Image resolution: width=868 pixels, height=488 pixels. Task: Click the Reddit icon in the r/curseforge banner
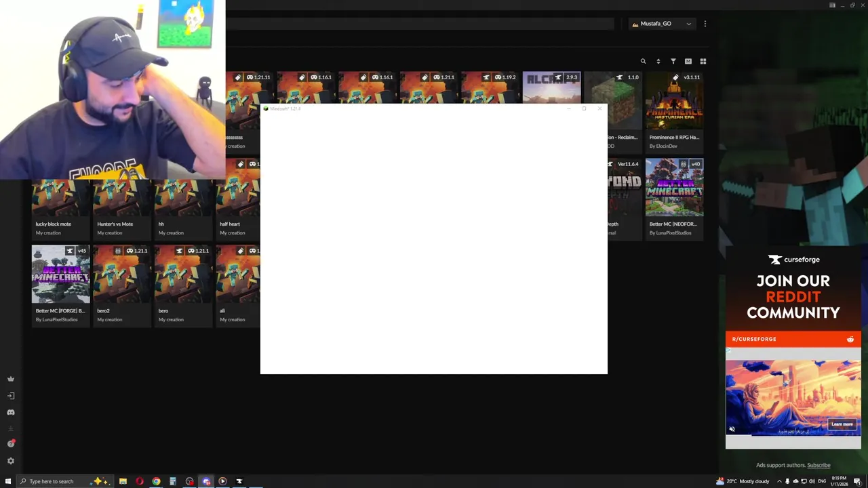tap(850, 339)
